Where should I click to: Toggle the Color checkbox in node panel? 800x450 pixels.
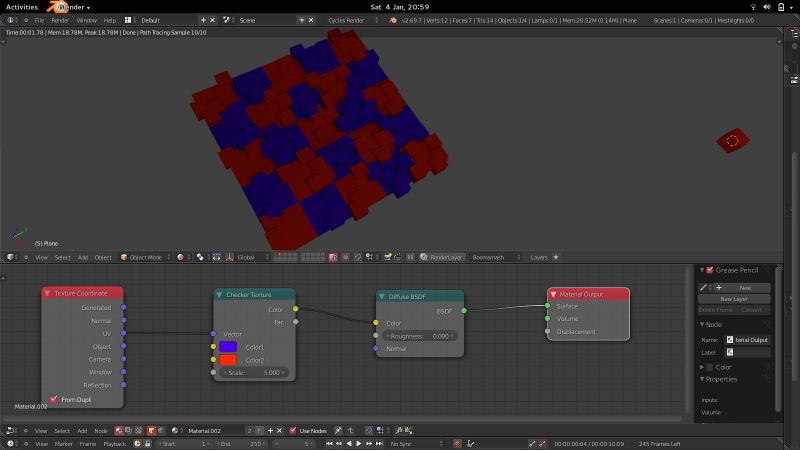710,367
